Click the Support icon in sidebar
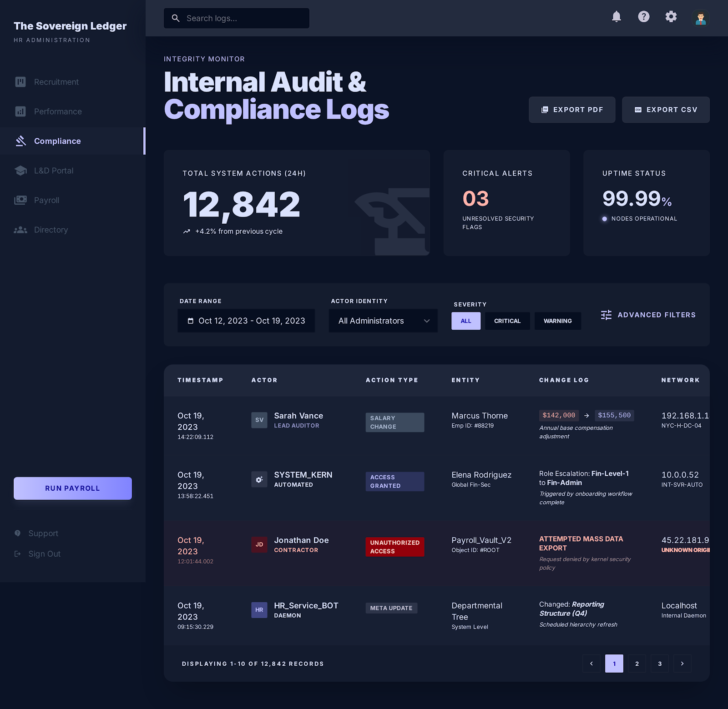This screenshot has width=728, height=709. [x=18, y=533]
